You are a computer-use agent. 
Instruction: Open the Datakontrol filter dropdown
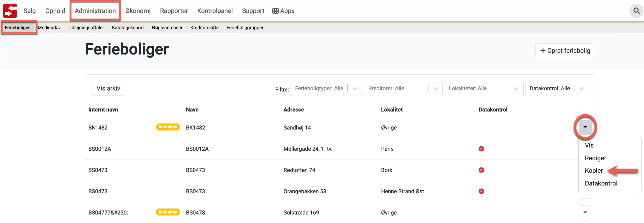point(581,88)
